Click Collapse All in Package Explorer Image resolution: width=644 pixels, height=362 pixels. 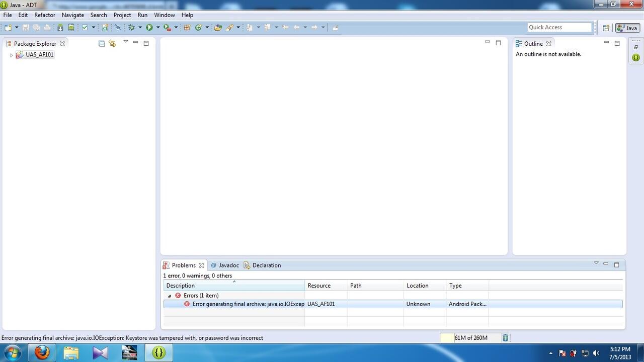(102, 44)
